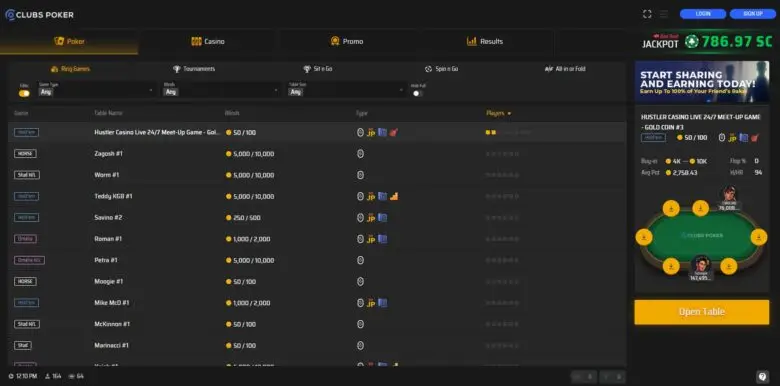This screenshot has width=780, height=386.
Task: Click timer icon in Moogie #1 row
Action: point(361,282)
